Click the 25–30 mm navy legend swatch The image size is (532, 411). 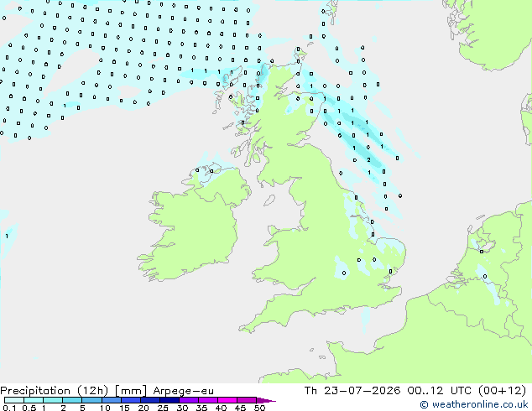tap(170, 400)
